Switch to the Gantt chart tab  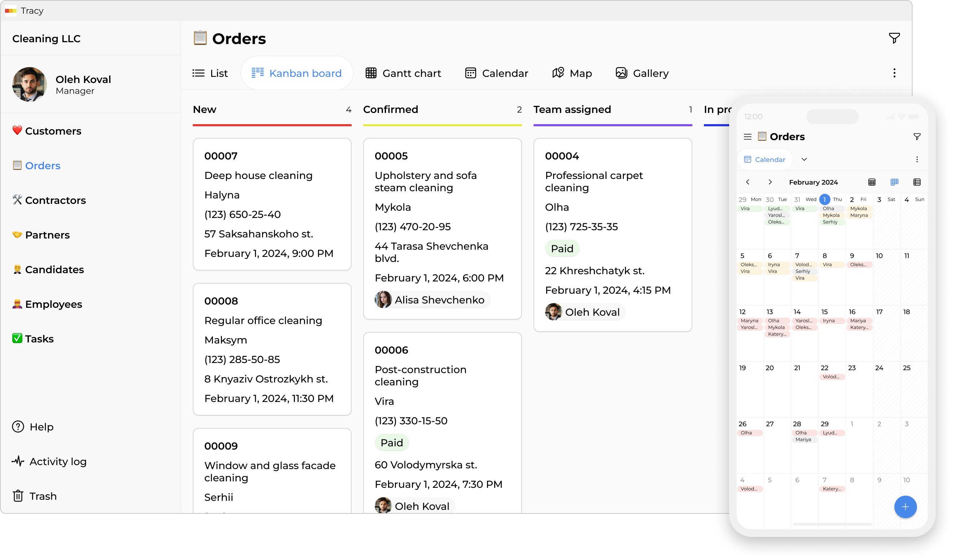(x=404, y=73)
